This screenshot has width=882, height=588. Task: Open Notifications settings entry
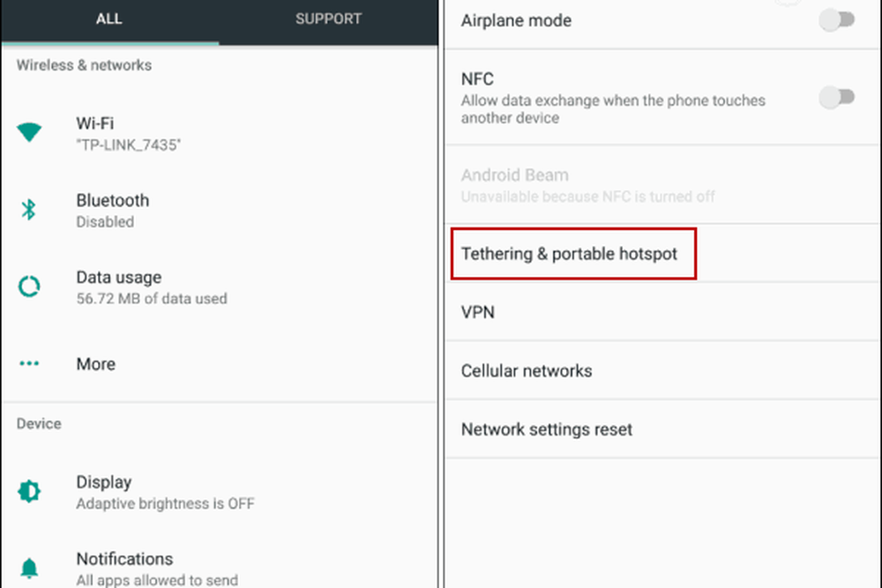coord(156,568)
